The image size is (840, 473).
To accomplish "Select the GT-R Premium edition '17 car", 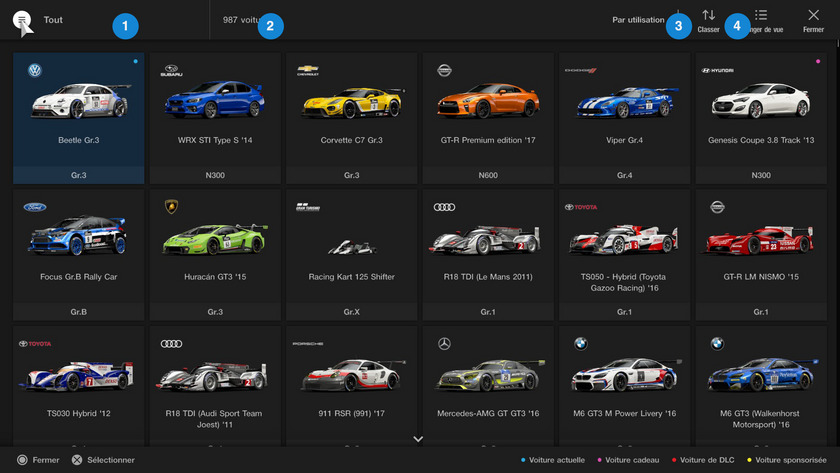I will [487, 118].
